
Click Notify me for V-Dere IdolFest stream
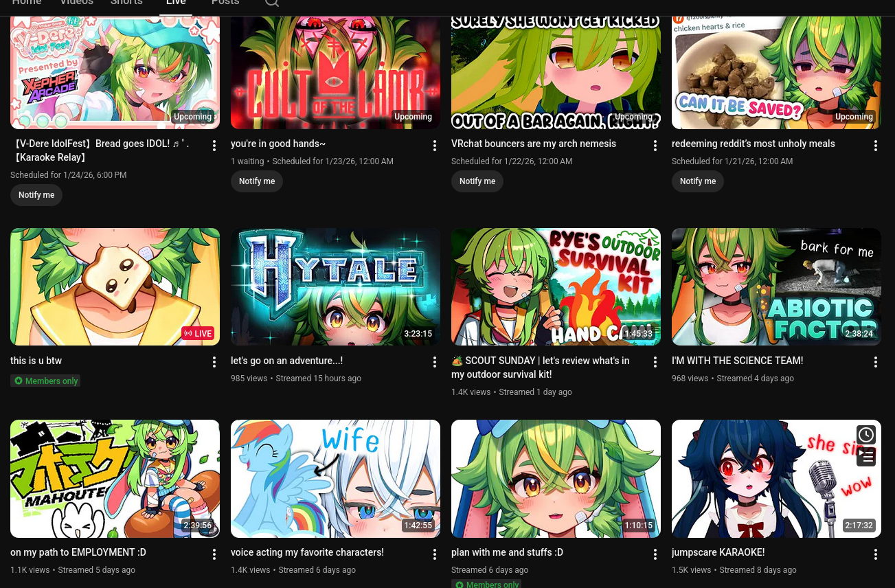click(x=36, y=195)
